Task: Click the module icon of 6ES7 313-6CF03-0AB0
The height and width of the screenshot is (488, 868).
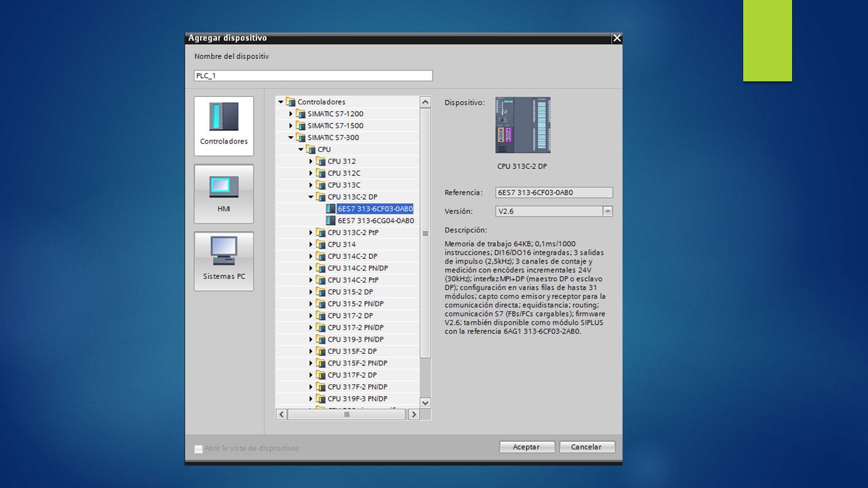Action: (x=331, y=209)
